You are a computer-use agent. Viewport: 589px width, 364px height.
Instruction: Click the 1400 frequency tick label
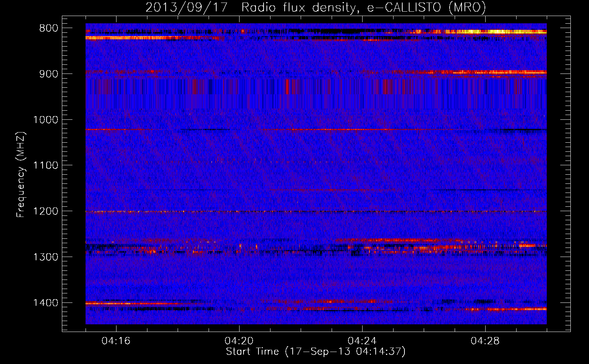(46, 303)
